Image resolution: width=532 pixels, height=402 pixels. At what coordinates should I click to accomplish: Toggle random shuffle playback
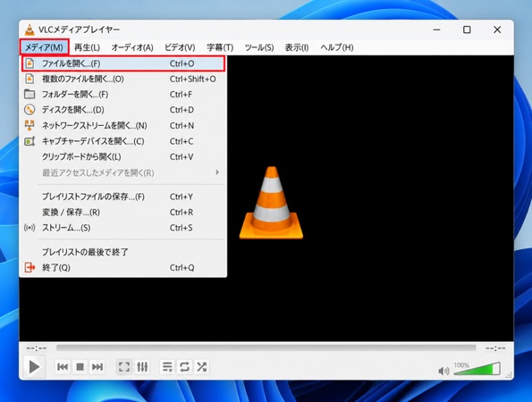(202, 367)
